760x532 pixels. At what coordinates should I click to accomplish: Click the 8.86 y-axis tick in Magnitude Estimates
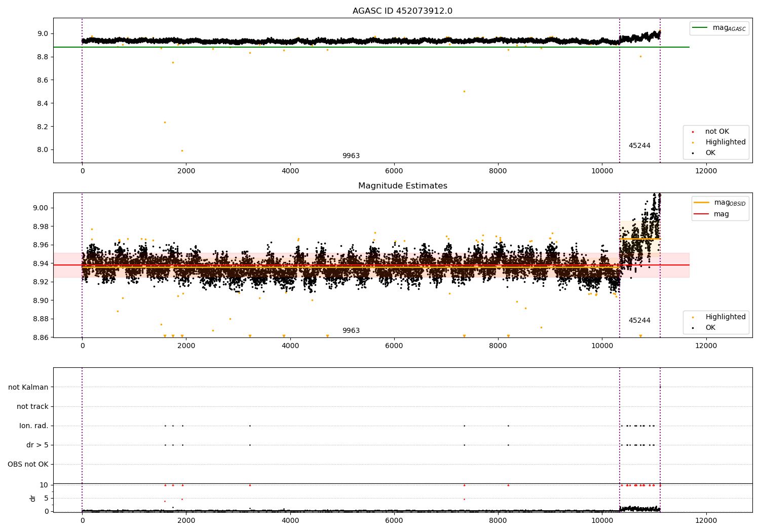(41, 337)
